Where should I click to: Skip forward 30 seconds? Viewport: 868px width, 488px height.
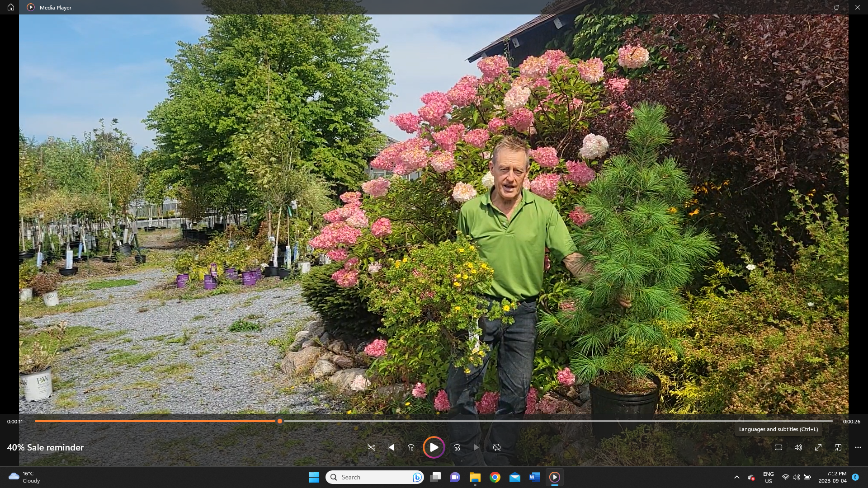click(457, 447)
